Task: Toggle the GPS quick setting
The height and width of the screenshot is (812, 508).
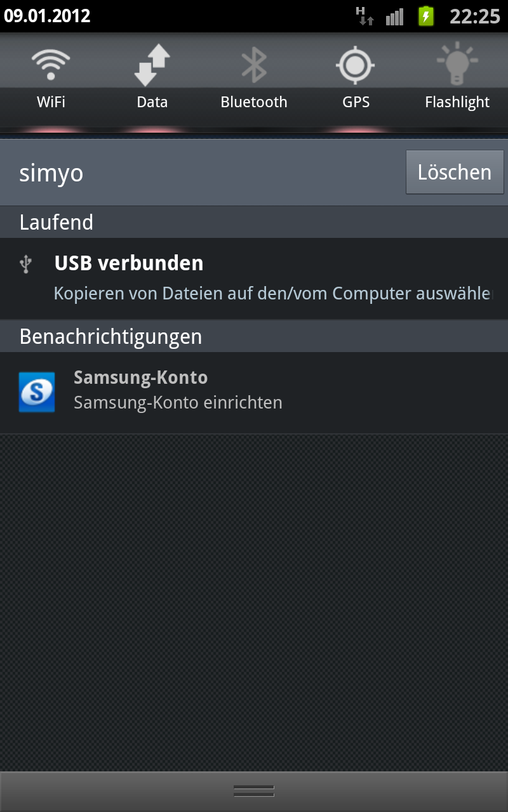Action: click(x=356, y=80)
